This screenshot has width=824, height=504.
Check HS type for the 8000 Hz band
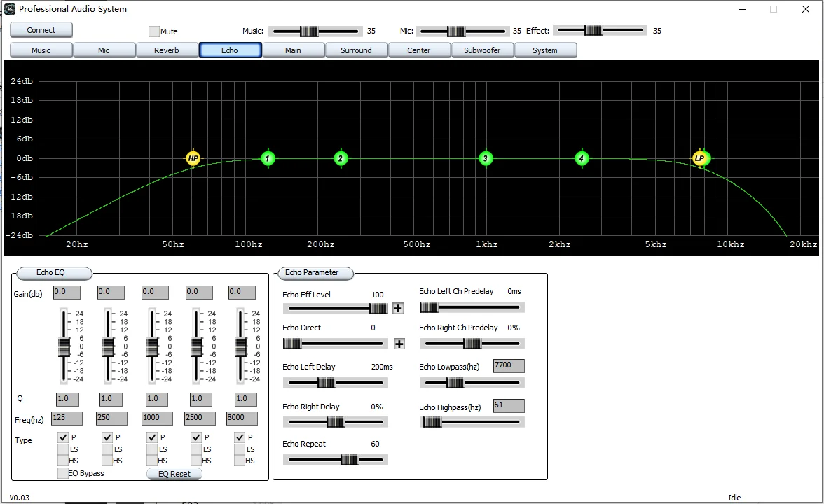pos(240,461)
